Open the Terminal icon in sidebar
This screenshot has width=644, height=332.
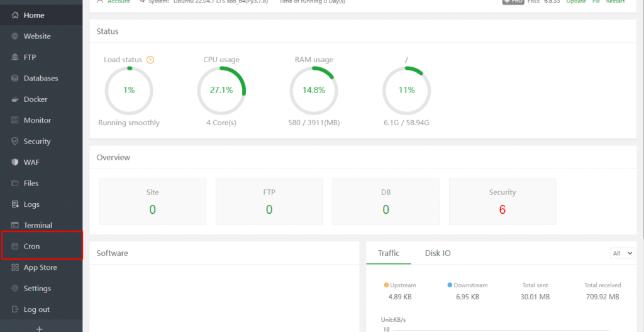pyautogui.click(x=15, y=225)
